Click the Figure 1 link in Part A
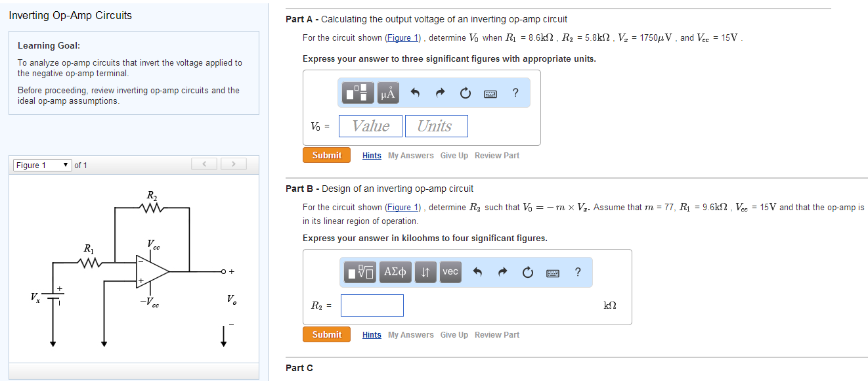 point(402,37)
